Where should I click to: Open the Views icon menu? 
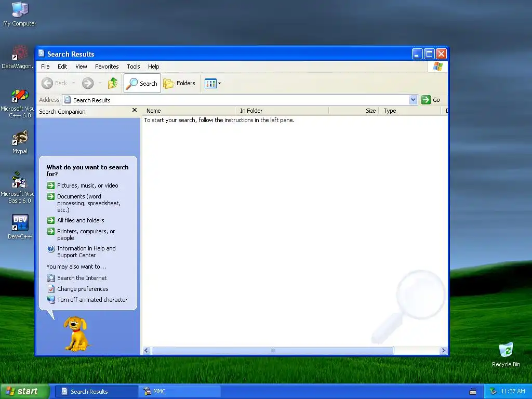(212, 83)
